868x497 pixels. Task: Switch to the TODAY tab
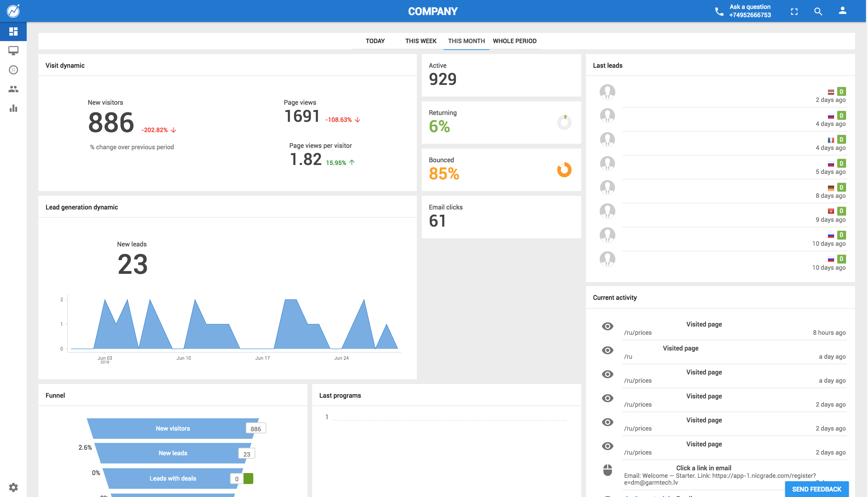375,41
